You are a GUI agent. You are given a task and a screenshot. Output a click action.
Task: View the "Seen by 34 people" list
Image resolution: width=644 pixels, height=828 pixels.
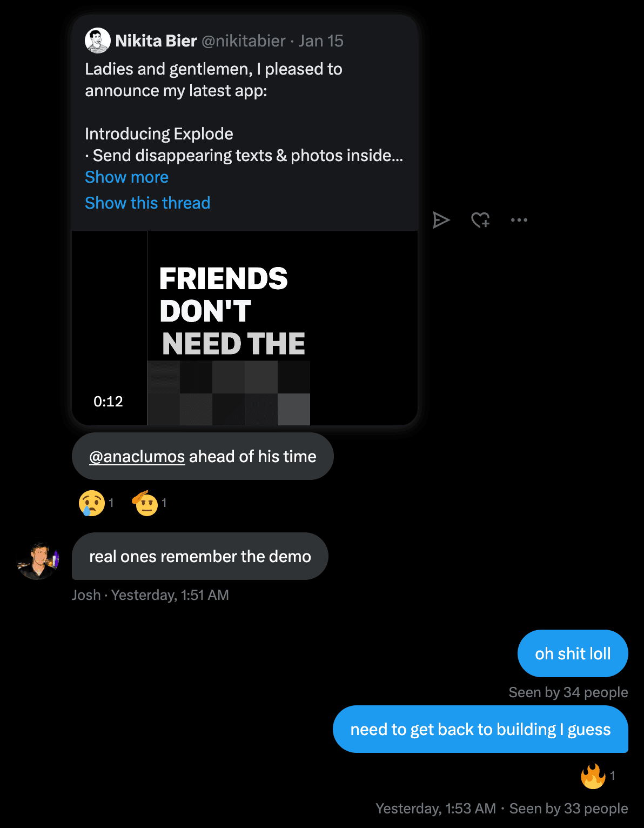pos(568,693)
